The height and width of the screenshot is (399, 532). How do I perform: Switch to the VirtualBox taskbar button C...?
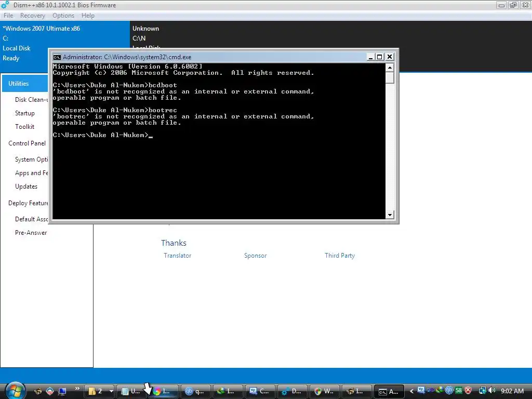(x=260, y=391)
